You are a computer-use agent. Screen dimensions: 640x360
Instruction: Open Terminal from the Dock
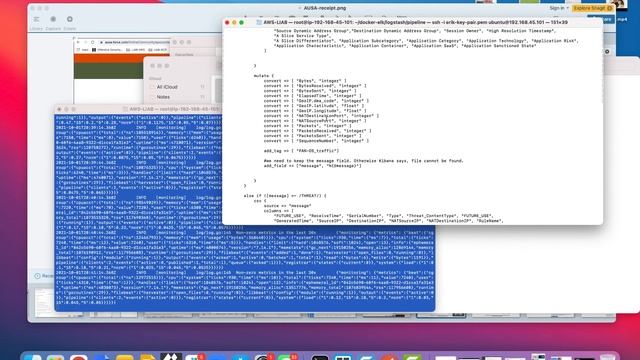[x=320, y=357]
